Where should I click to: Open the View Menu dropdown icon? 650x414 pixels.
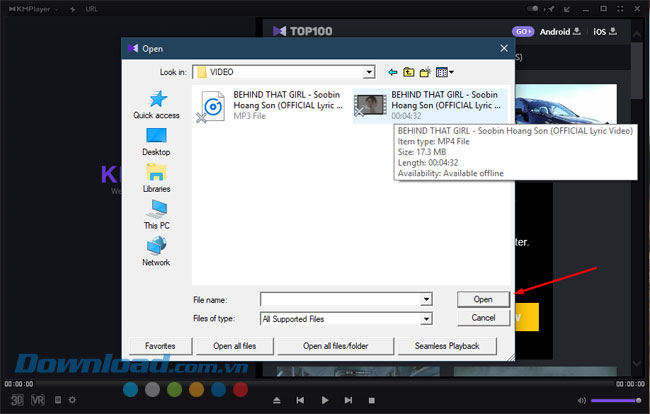point(445,73)
